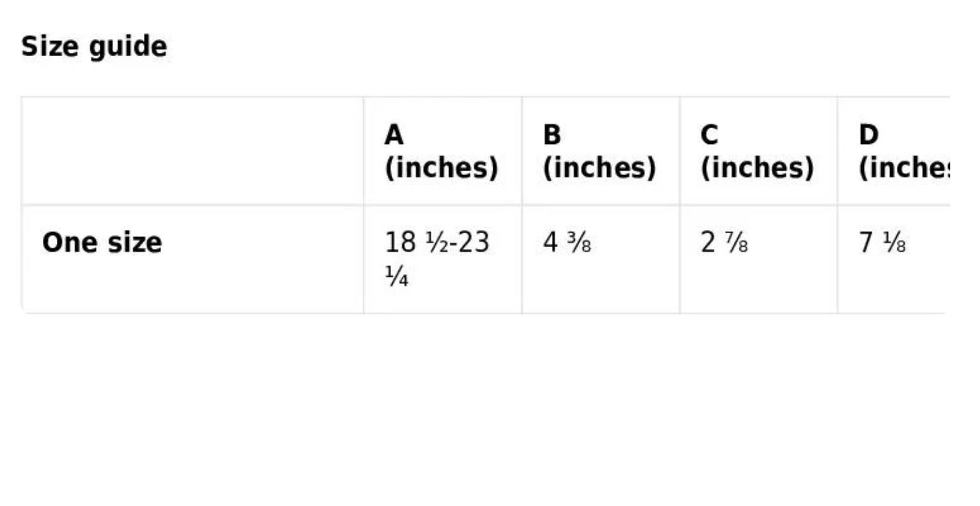The height and width of the screenshot is (506, 980).
Task: Click "(inches)" beneath the letter C
Action: pyautogui.click(x=757, y=168)
